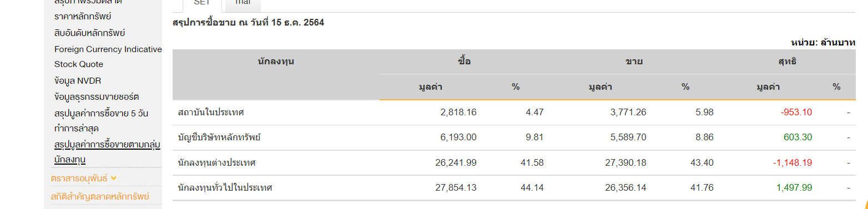The height and width of the screenshot is (209, 868).
Task: Expand the ตราสารอนุพันธ์ menu chevron
Action: point(114,178)
